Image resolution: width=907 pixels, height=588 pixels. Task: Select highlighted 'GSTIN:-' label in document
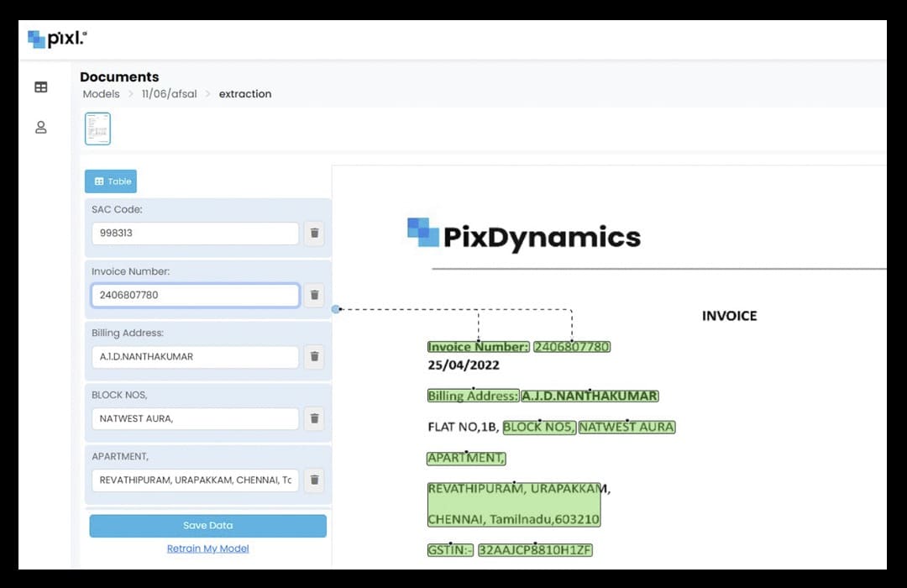pos(450,550)
